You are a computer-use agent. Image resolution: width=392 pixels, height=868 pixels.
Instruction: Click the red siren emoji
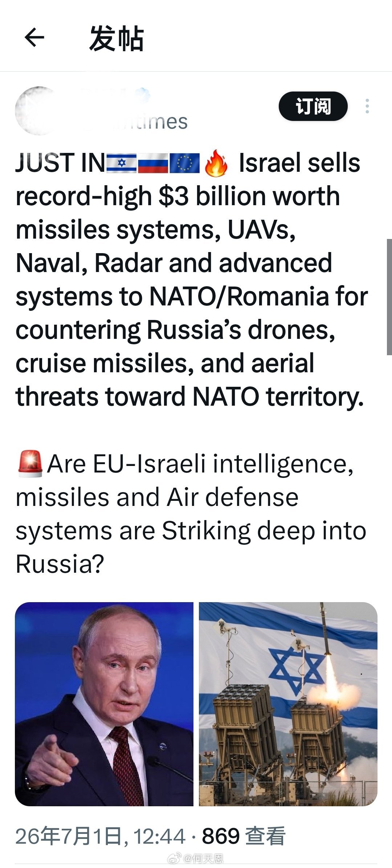(30, 464)
